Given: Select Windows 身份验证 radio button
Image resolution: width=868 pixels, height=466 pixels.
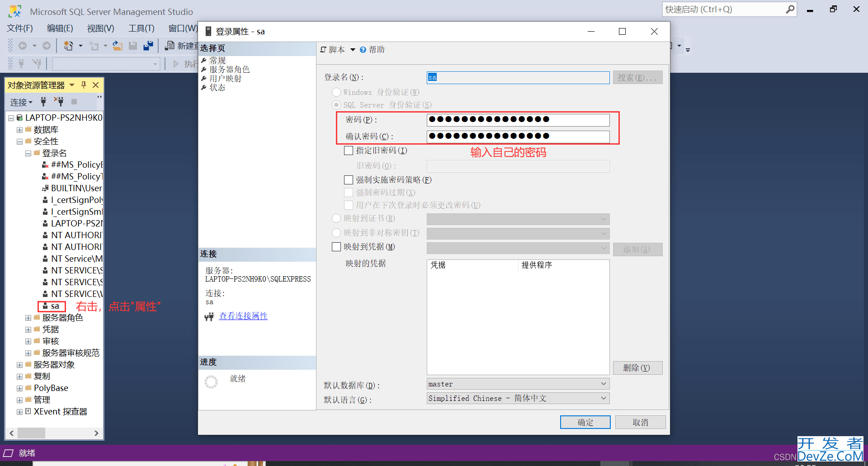Looking at the screenshot, I should [x=336, y=92].
